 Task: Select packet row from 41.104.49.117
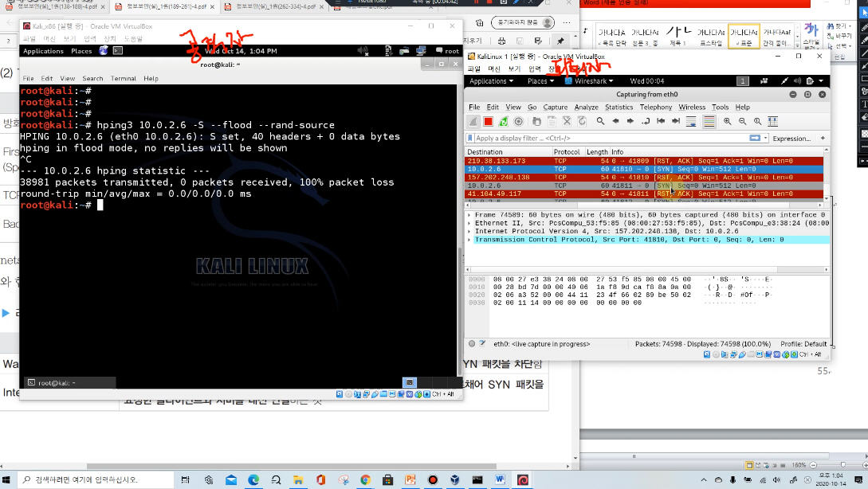pos(644,194)
